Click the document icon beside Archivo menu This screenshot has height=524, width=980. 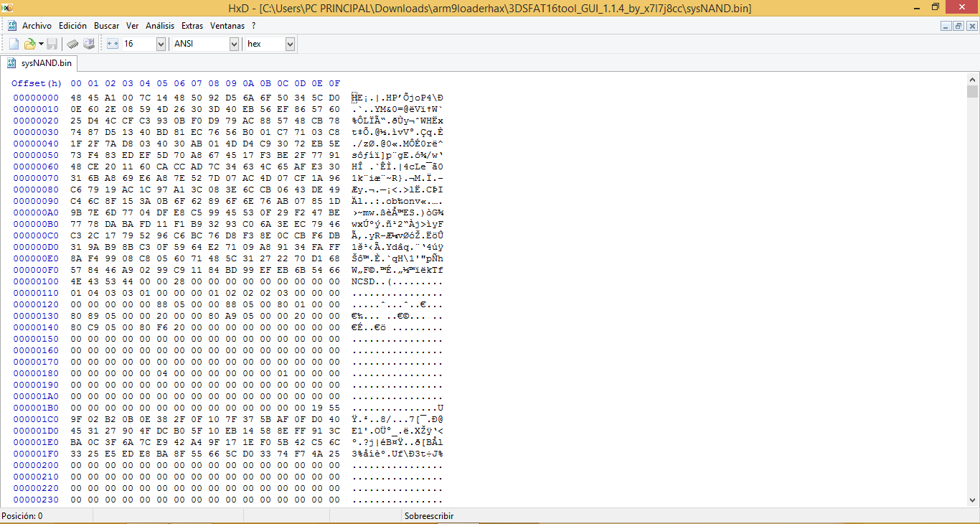pyautogui.click(x=12, y=25)
